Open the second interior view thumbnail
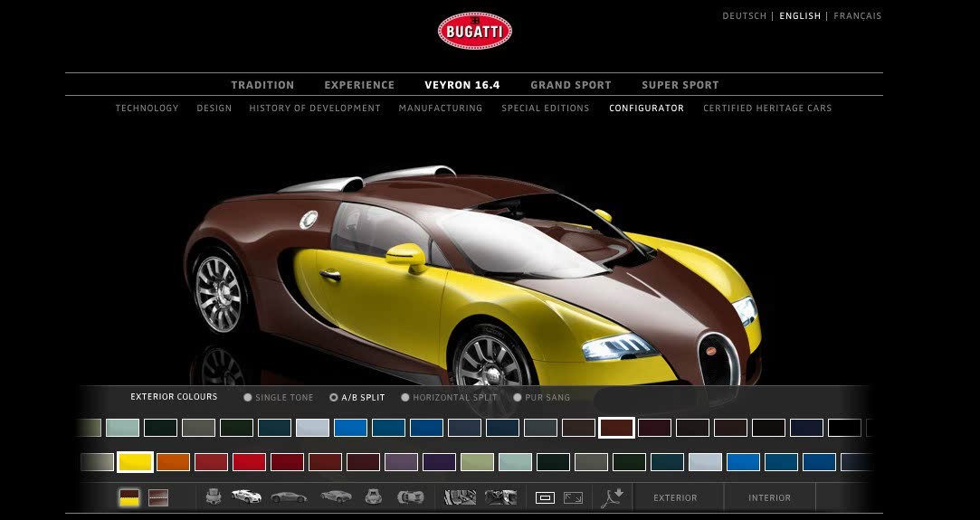The image size is (980, 520). click(x=500, y=497)
